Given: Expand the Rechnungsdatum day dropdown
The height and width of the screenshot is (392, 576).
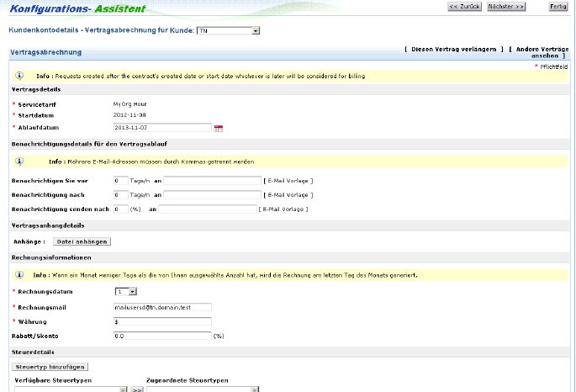Looking at the screenshot, I should (x=126, y=291).
